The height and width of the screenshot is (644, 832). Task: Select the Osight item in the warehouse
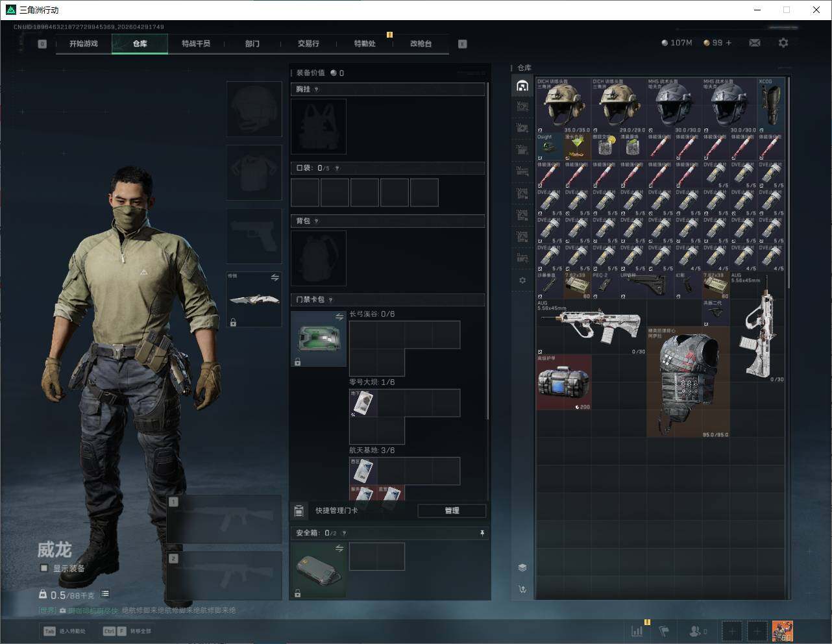[x=550, y=147]
